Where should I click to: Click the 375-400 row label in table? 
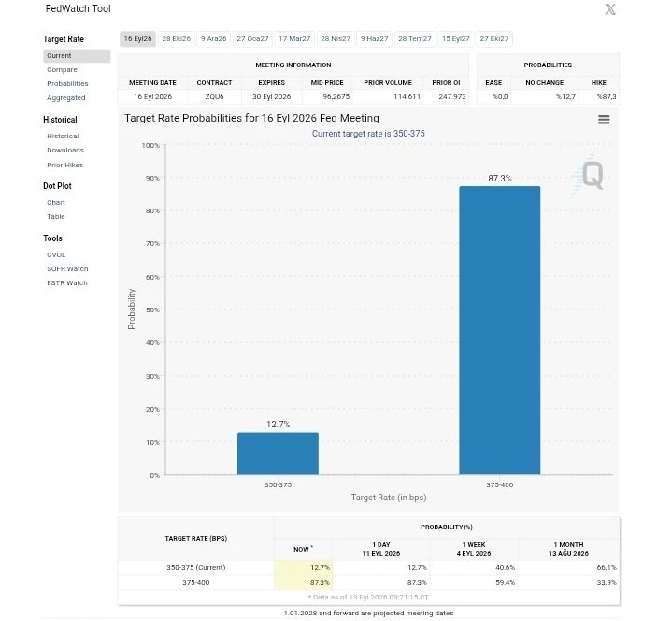pos(196,583)
